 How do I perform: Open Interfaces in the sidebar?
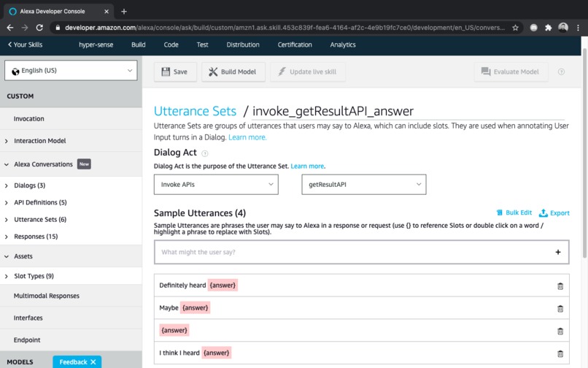[x=28, y=318]
